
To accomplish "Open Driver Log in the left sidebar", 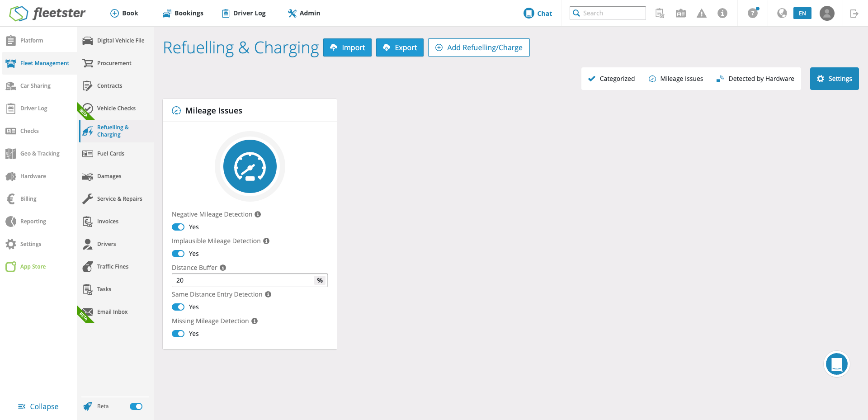I will [38, 109].
